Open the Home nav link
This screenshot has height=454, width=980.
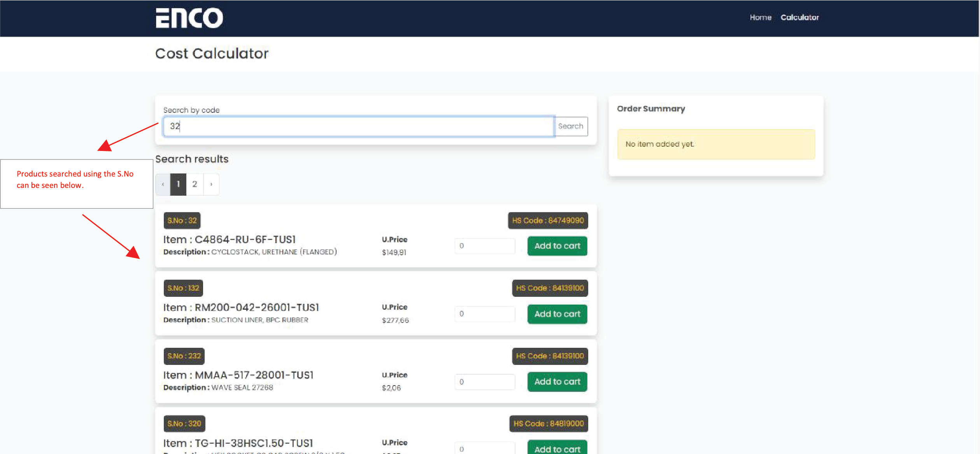[760, 18]
